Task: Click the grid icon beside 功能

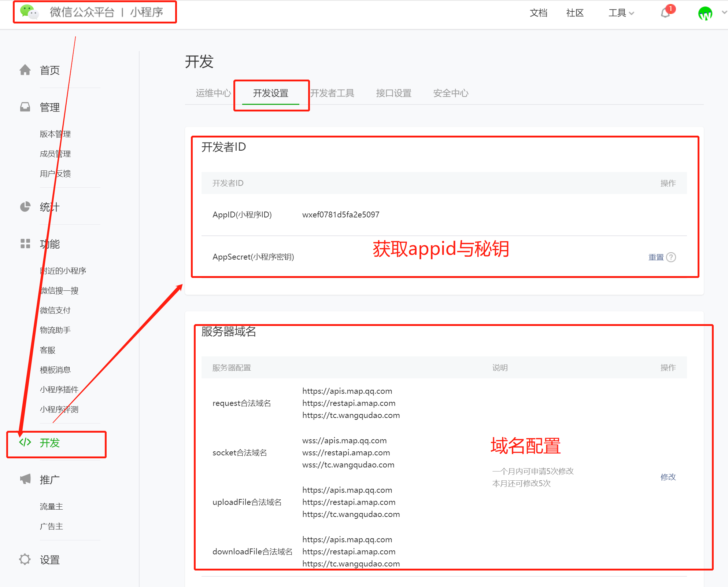Action: pos(25,243)
